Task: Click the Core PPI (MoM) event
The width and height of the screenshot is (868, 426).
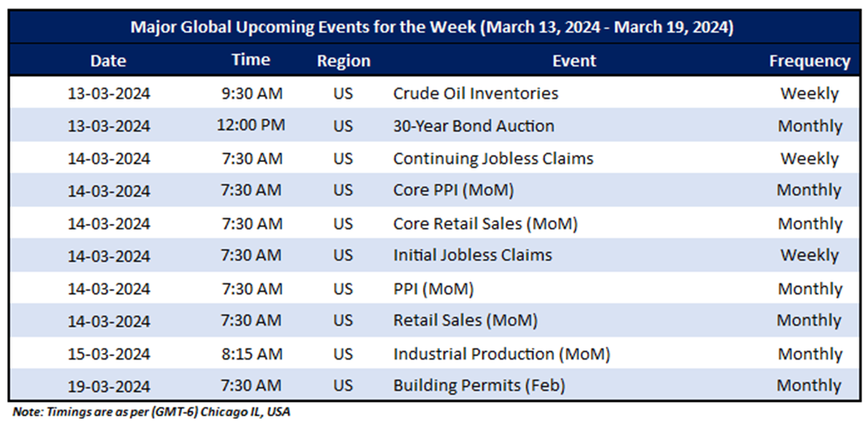Action: [453, 191]
